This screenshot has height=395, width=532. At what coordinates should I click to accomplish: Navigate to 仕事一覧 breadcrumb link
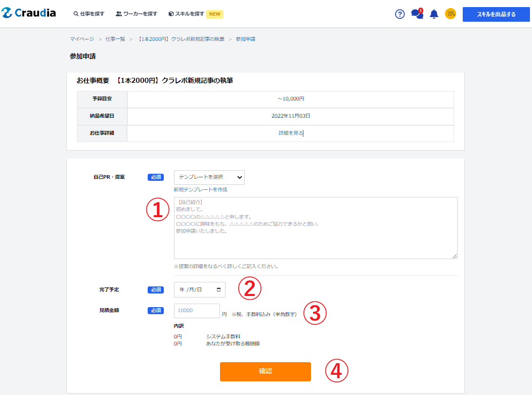(115, 39)
